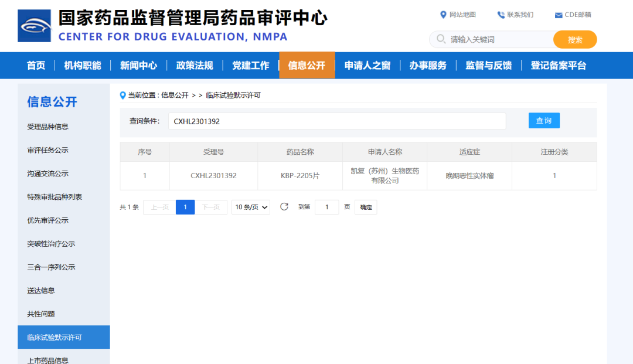
Task: Click the refresh icon below the results table
Action: click(x=284, y=207)
